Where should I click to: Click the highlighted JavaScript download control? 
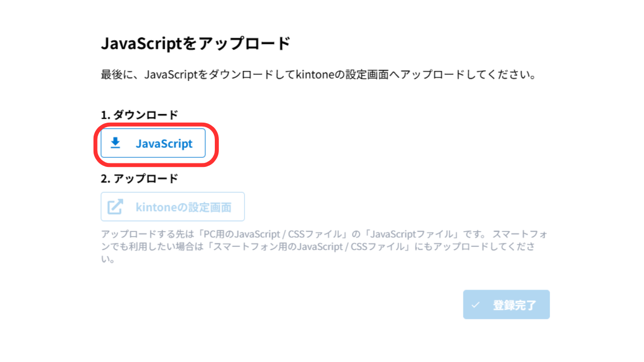click(153, 143)
